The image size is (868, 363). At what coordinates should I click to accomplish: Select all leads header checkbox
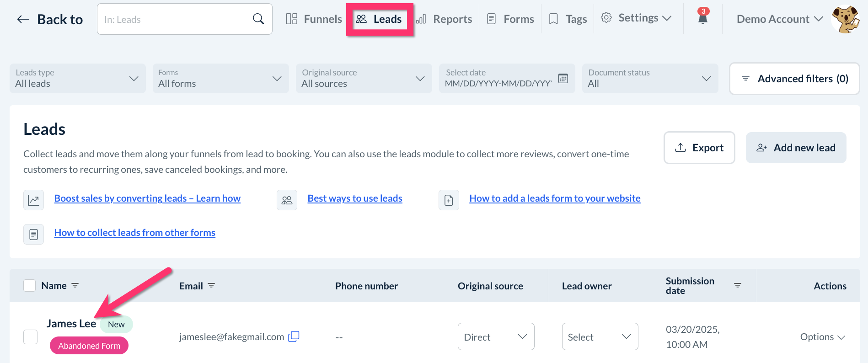point(30,285)
